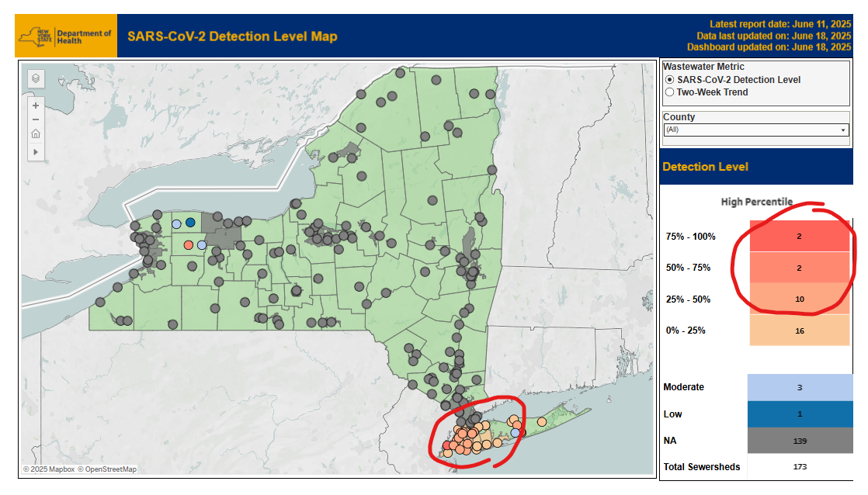This screenshot has width=868, height=495.
Task: Click the Moderate legend swatch
Action: pos(800,388)
